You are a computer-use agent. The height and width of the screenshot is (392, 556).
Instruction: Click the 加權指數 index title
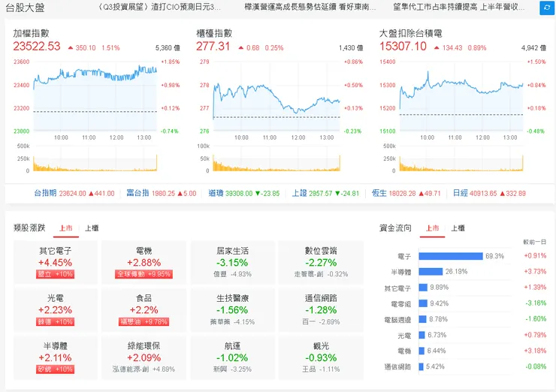click(x=32, y=33)
